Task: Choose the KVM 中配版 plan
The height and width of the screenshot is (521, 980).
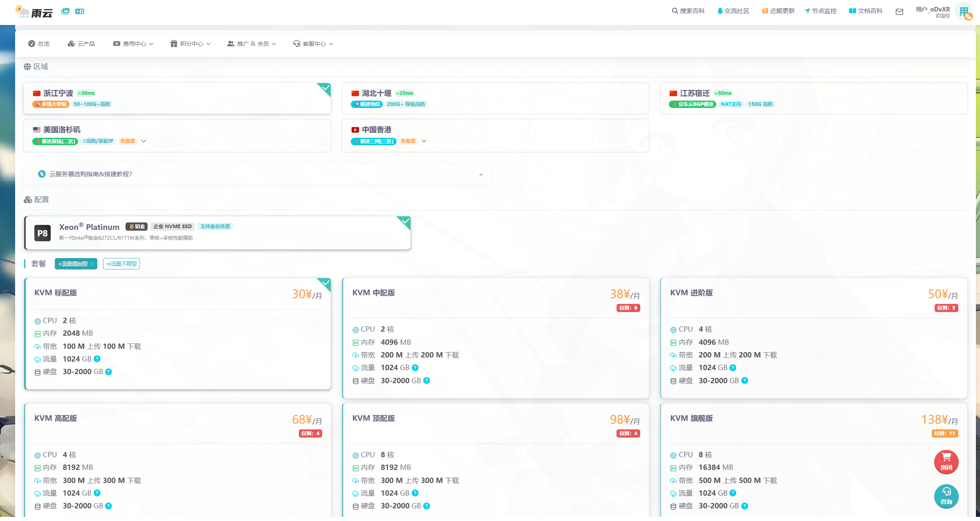Action: [495, 338]
